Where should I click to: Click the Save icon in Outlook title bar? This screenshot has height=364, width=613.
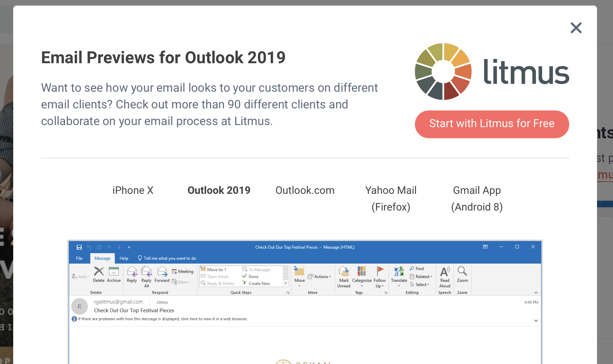79,247
